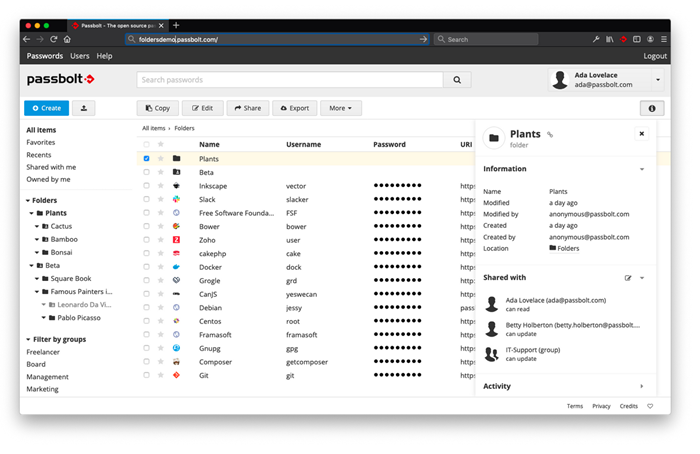Click the passbolt logo

[60, 79]
